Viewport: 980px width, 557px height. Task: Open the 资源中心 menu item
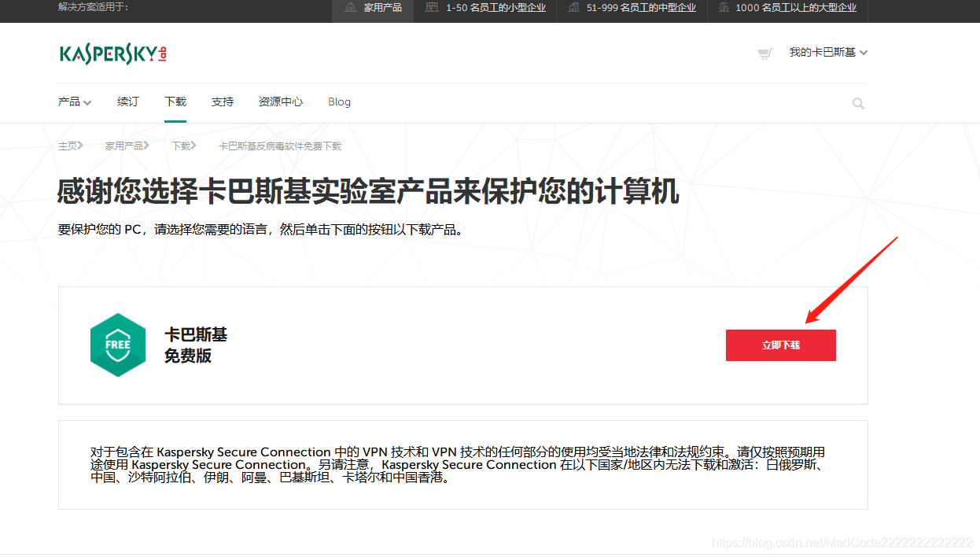(x=281, y=101)
